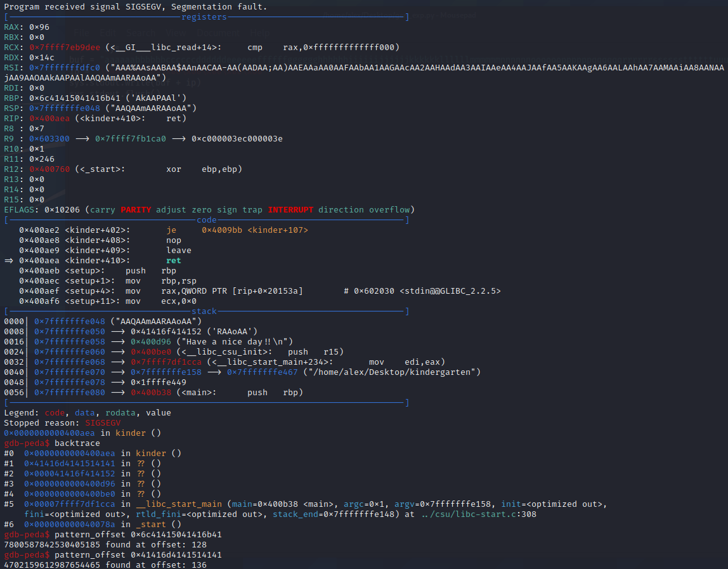Viewport: 728px width, 569px height.
Task: Click pointer 0x7ffff7fb1ca0 in the R9 row
Action: tap(131, 139)
